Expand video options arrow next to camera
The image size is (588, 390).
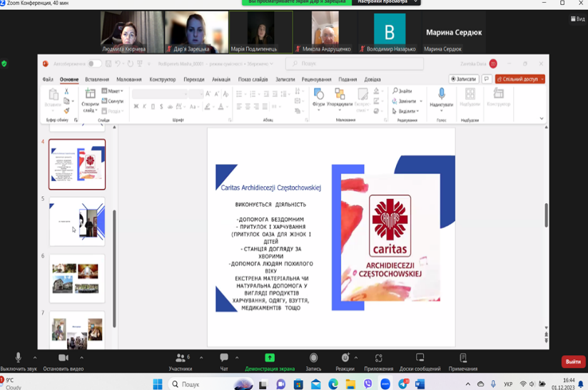click(81, 358)
